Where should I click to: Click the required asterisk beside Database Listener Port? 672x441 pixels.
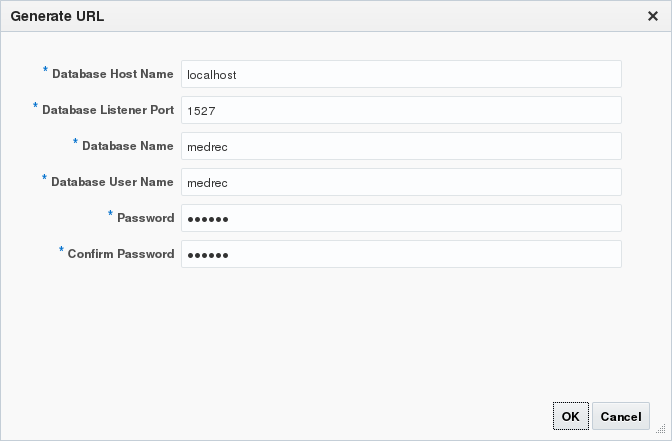[35, 107]
